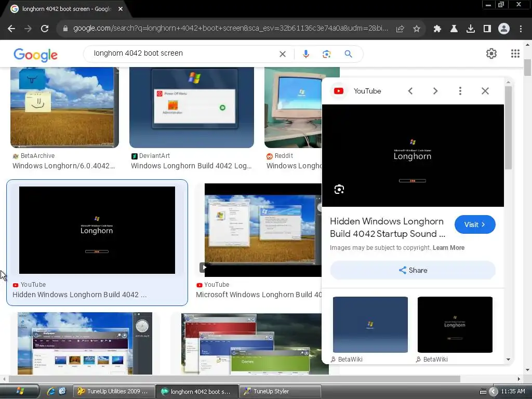Close the longhorn 4042 browser tab
The height and width of the screenshot is (399, 532).
(x=121, y=9)
